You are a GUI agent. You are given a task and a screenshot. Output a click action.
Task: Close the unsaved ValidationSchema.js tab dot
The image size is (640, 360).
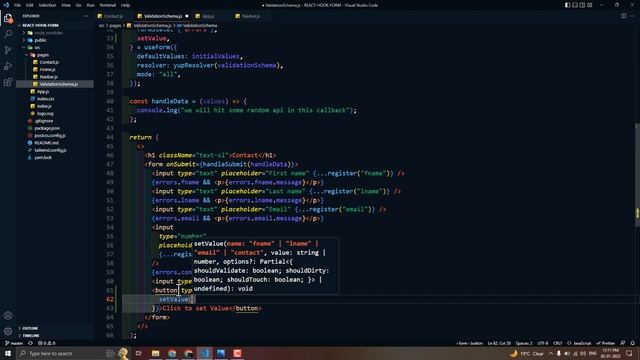pos(187,16)
